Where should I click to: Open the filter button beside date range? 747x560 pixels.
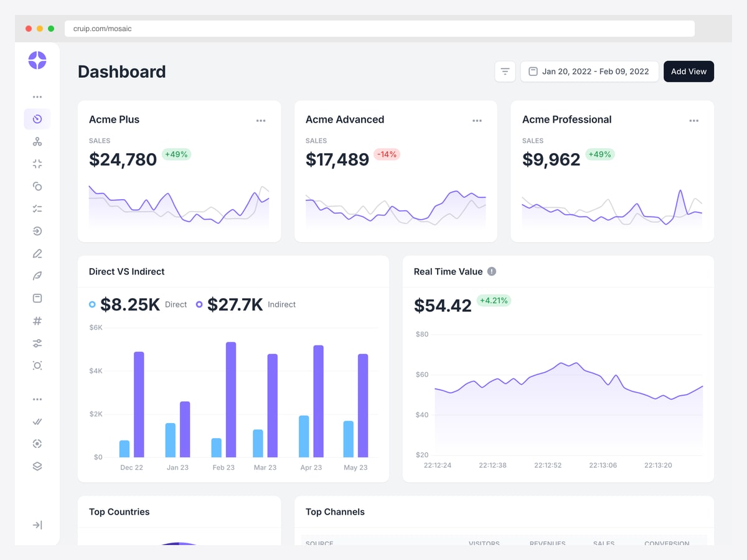(x=505, y=72)
